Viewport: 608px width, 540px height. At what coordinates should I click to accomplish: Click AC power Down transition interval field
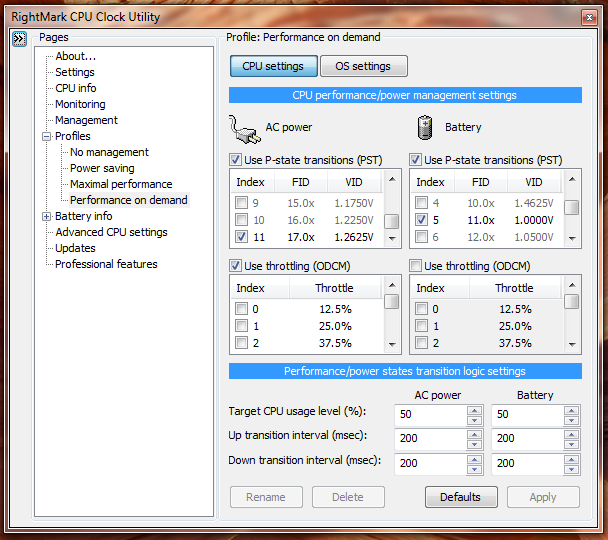[431, 464]
